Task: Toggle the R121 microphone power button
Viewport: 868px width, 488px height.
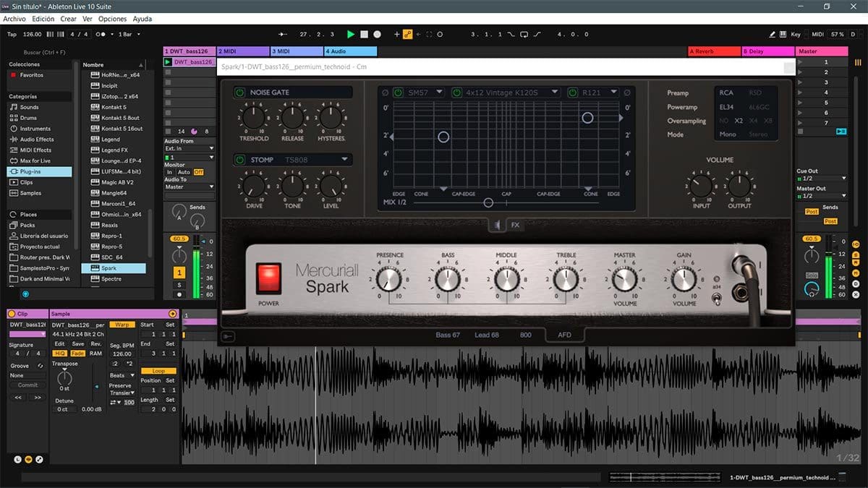Action: click(x=573, y=93)
